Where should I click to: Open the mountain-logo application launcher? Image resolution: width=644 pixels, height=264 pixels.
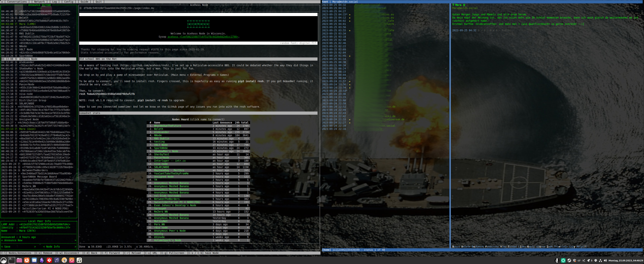click(x=4, y=260)
